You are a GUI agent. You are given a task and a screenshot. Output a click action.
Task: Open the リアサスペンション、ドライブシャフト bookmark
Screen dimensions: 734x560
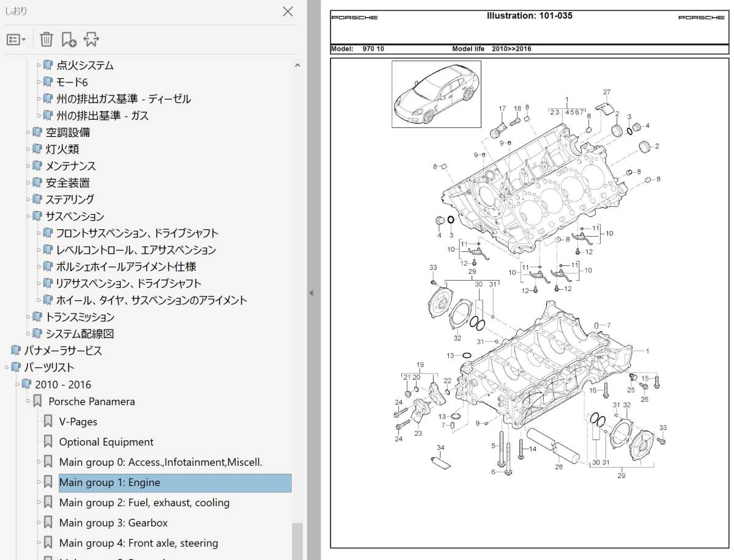pos(128,284)
